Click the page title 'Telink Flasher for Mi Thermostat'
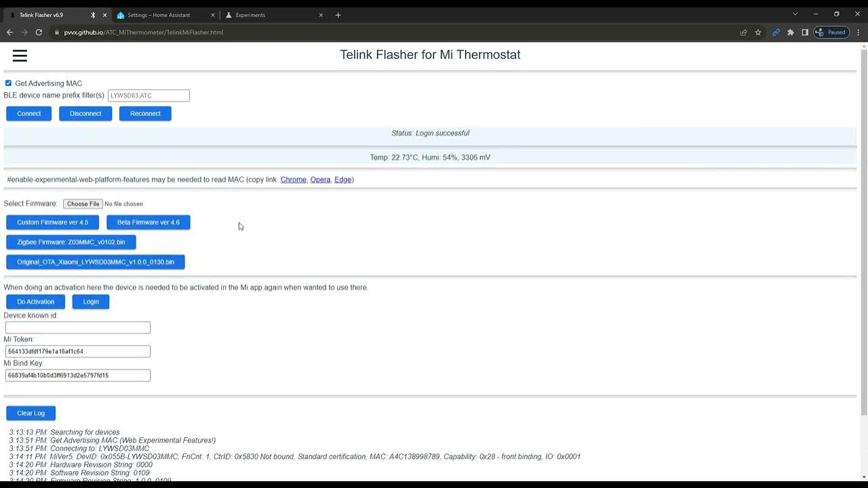 (x=430, y=55)
